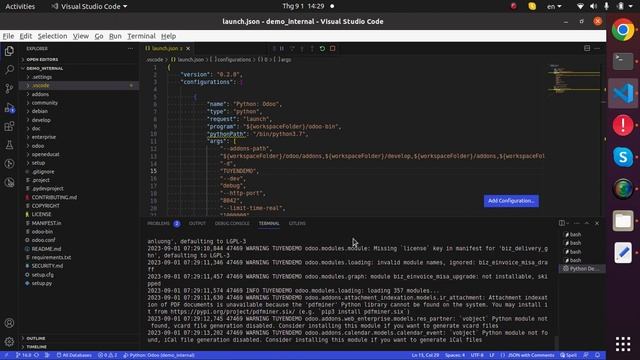Open the File menu
Viewport: 640px width, 360px height.
8,36
